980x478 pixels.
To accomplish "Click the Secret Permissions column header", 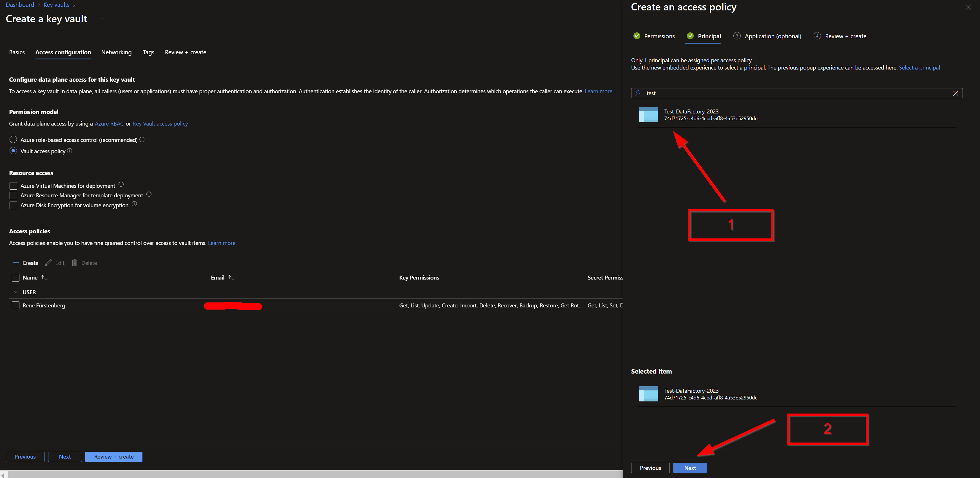I will [605, 278].
